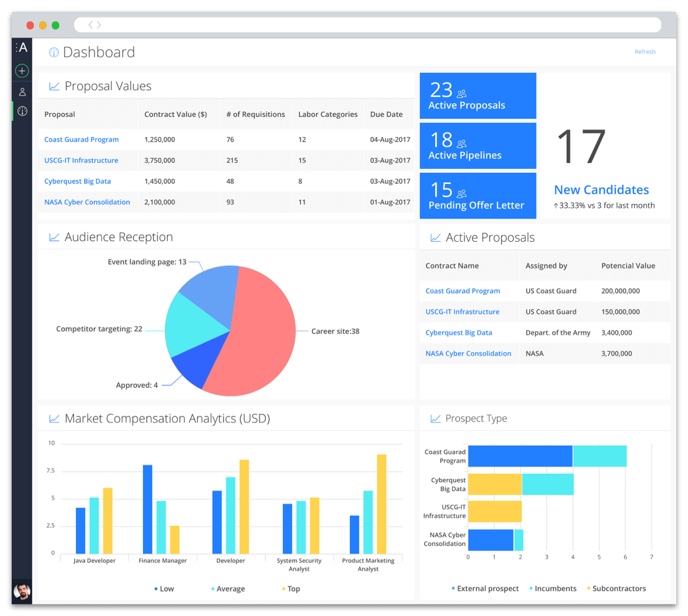Toggle Incumbents in Prospect Type legend
688x616 pixels.
pyautogui.click(x=553, y=588)
